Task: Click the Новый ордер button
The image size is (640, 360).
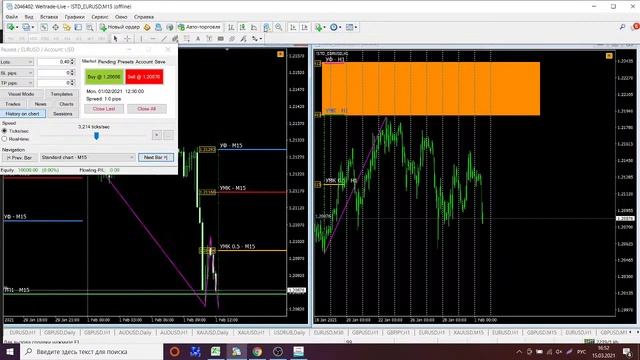Action: coord(120,27)
